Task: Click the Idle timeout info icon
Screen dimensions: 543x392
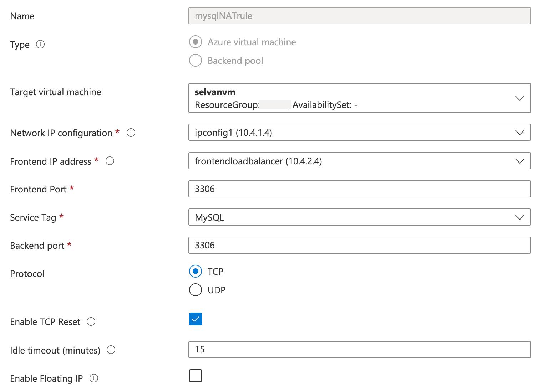Action: pyautogui.click(x=111, y=350)
